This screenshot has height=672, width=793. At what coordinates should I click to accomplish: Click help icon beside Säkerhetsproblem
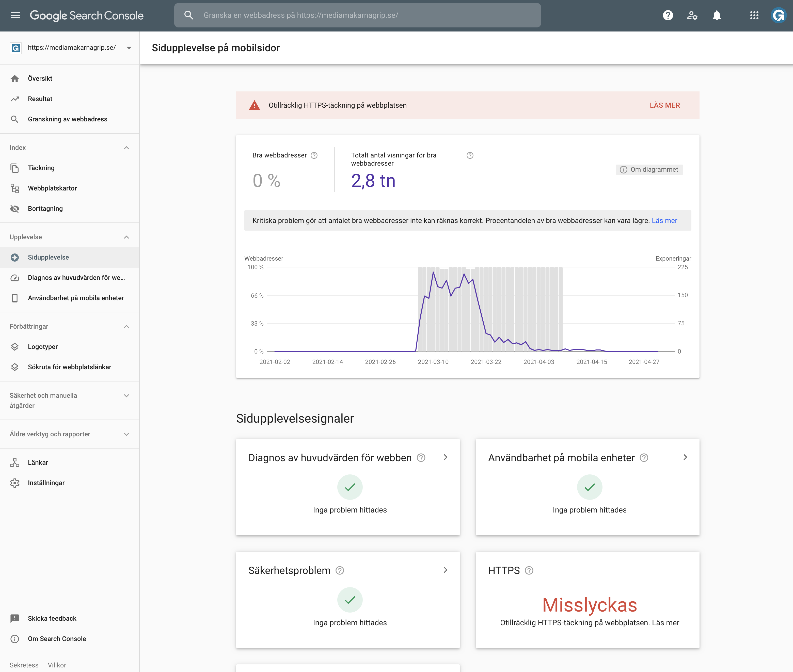[340, 570]
